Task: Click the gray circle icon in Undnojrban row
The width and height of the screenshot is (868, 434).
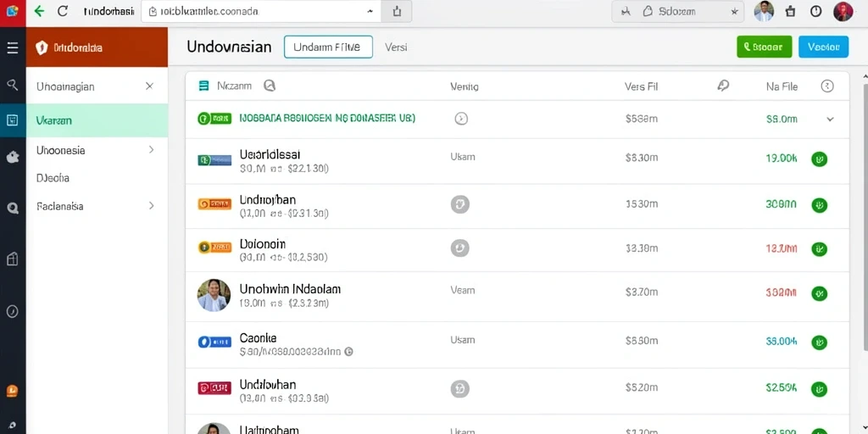Action: [x=460, y=204]
